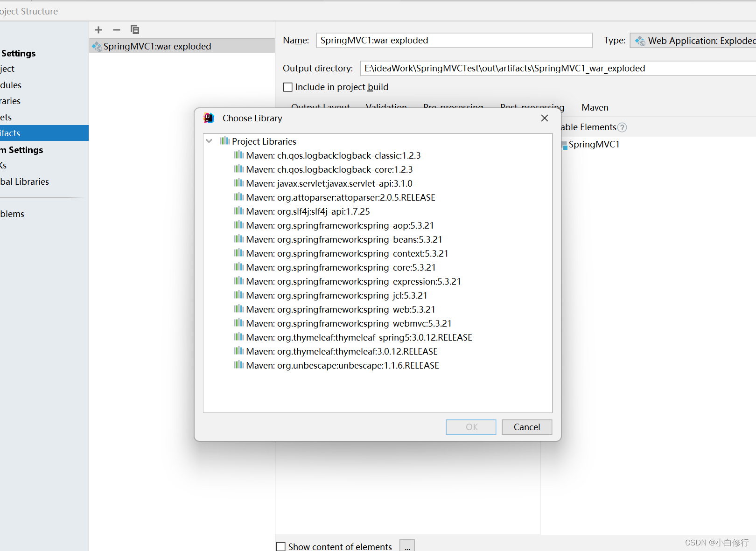Copy the selected artifact
Screen dimensions: 756x551
135,30
